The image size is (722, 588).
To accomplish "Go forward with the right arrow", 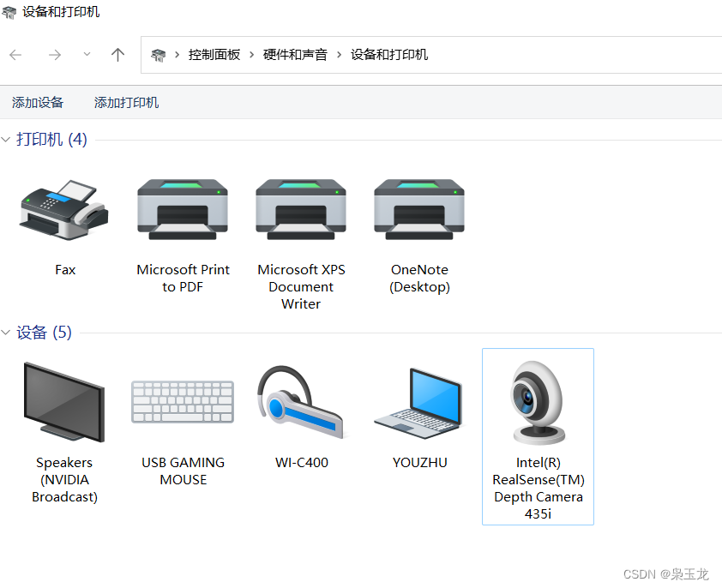I will pyautogui.click(x=55, y=55).
